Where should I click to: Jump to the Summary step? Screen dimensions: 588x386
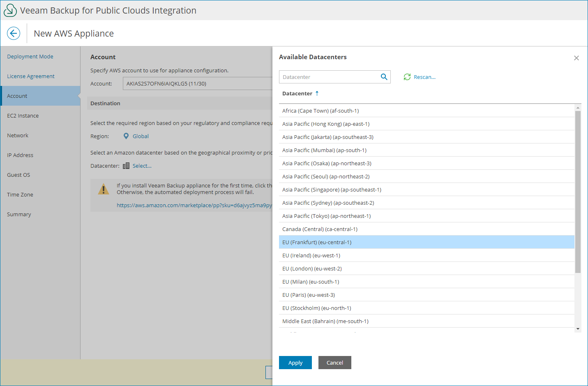19,214
